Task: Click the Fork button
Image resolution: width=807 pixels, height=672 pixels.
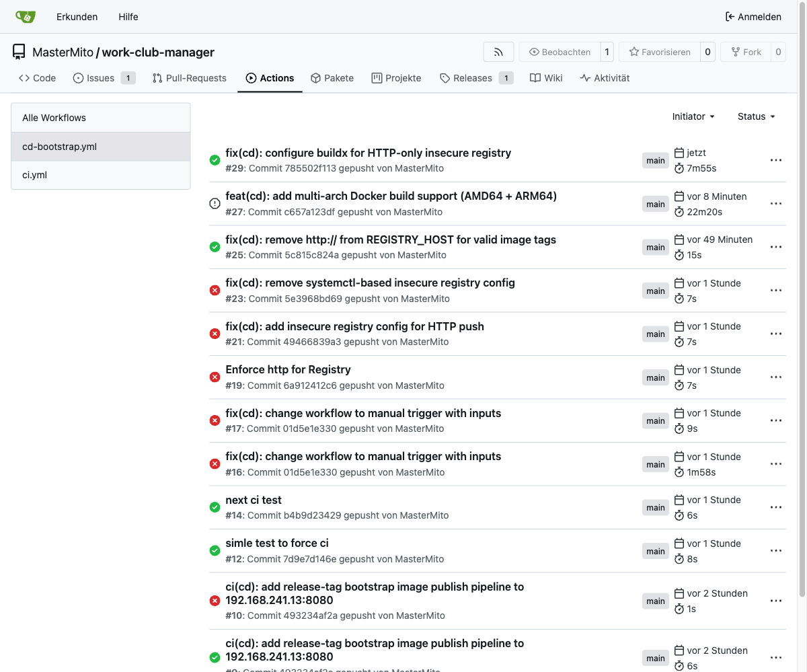Action: (745, 52)
